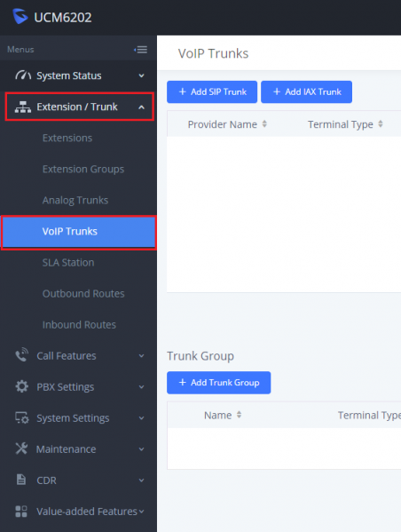Expand the Call Features chevron
Screen dimensions: 401x532
[141, 356]
